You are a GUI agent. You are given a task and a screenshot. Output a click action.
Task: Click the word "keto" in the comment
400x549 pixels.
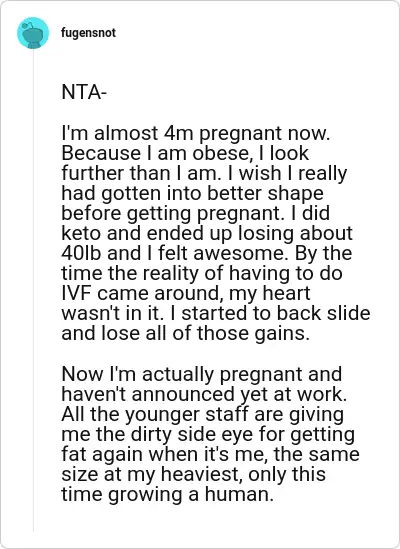click(82, 233)
